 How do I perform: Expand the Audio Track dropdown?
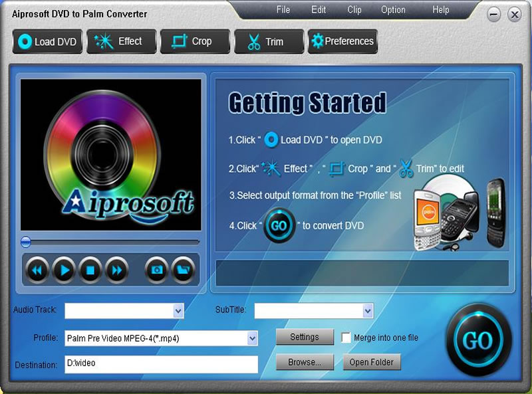pos(178,310)
